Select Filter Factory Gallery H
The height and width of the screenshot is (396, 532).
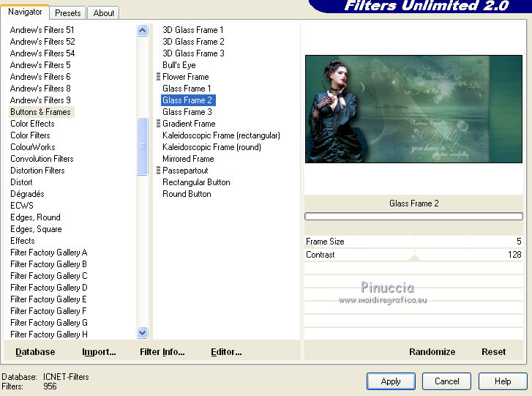pyautogui.click(x=48, y=335)
